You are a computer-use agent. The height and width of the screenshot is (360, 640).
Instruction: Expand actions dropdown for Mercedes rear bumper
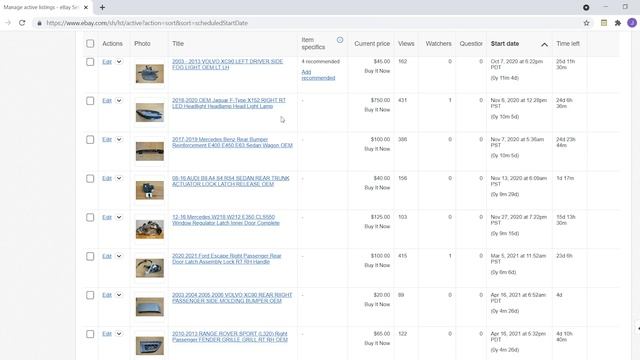click(119, 140)
